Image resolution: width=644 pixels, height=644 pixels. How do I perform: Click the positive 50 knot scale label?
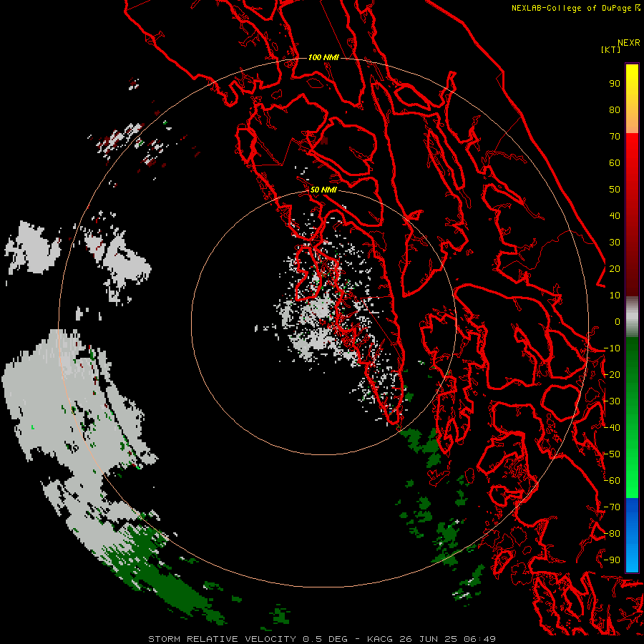(x=615, y=190)
